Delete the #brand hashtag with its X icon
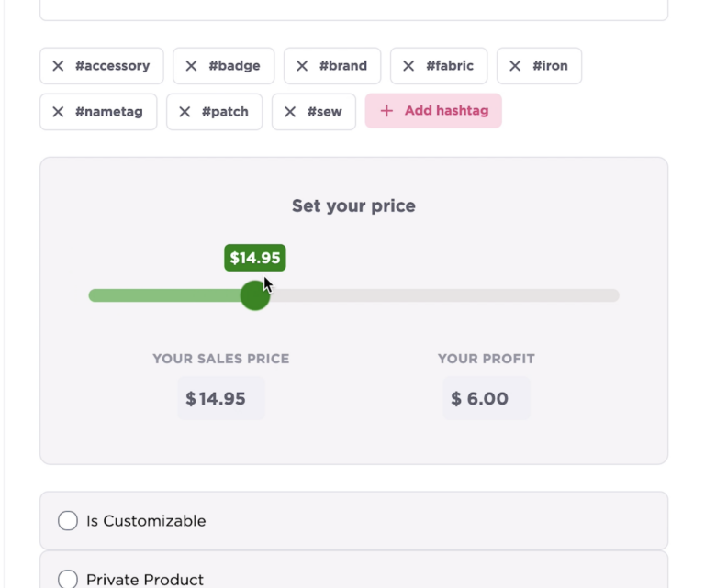Viewport: 705px width, 588px height. (x=302, y=66)
